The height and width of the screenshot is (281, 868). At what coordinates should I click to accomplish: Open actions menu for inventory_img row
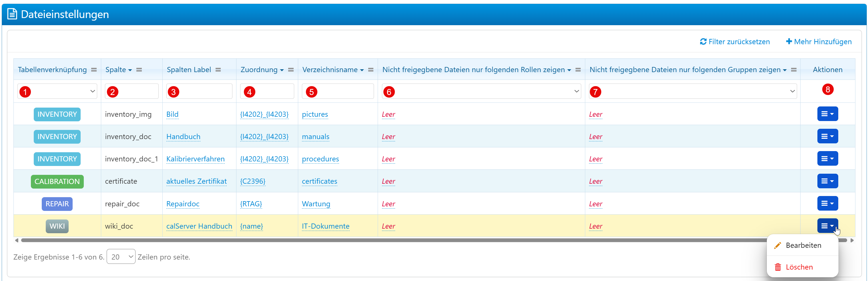tap(827, 114)
